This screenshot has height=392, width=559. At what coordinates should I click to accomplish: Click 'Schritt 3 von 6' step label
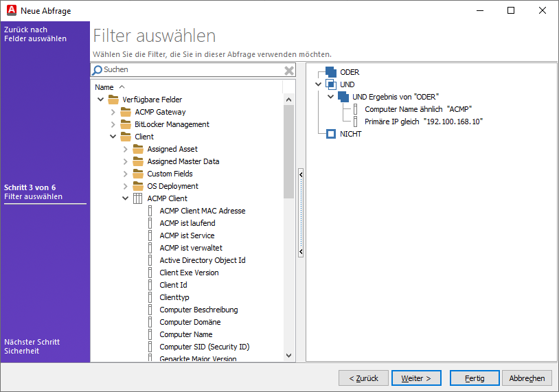tap(30, 187)
